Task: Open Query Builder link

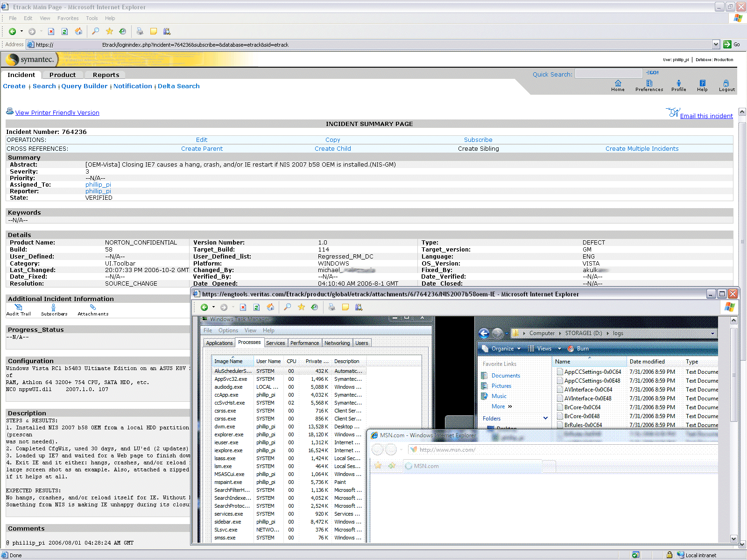Action: (x=85, y=86)
